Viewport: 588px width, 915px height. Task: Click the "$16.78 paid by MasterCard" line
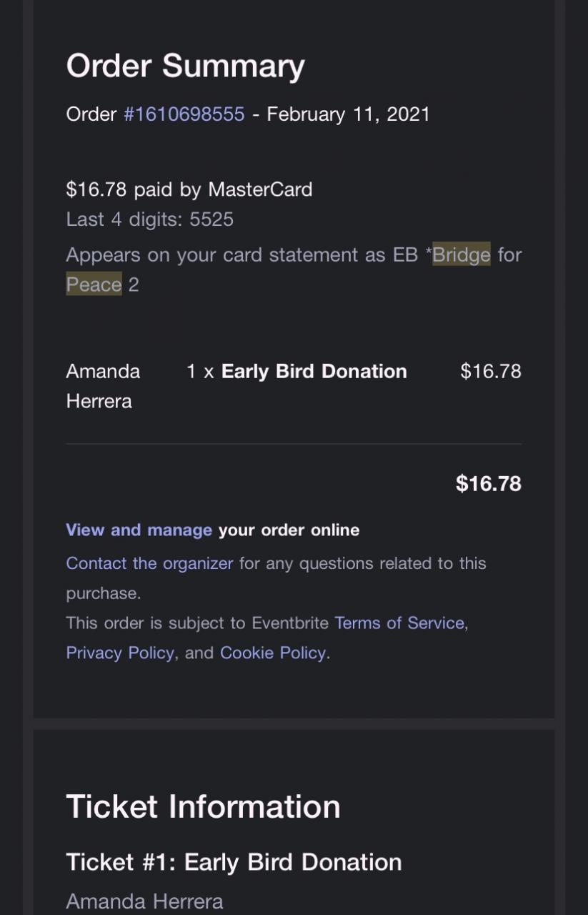(x=189, y=189)
